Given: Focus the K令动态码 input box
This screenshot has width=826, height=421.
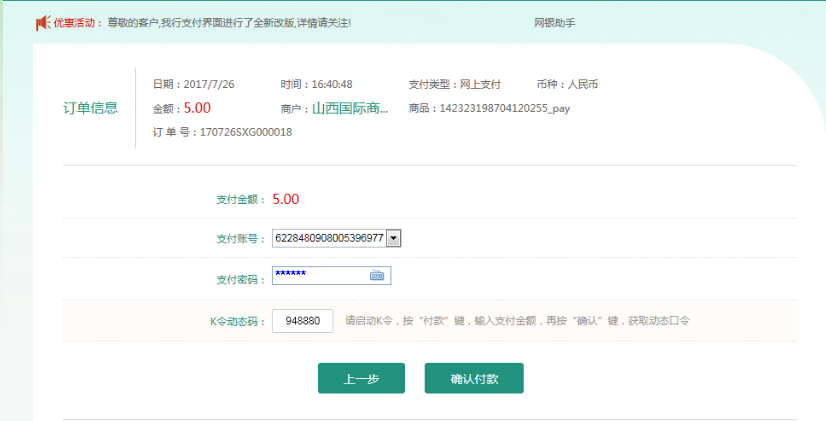Looking at the screenshot, I should 302,321.
